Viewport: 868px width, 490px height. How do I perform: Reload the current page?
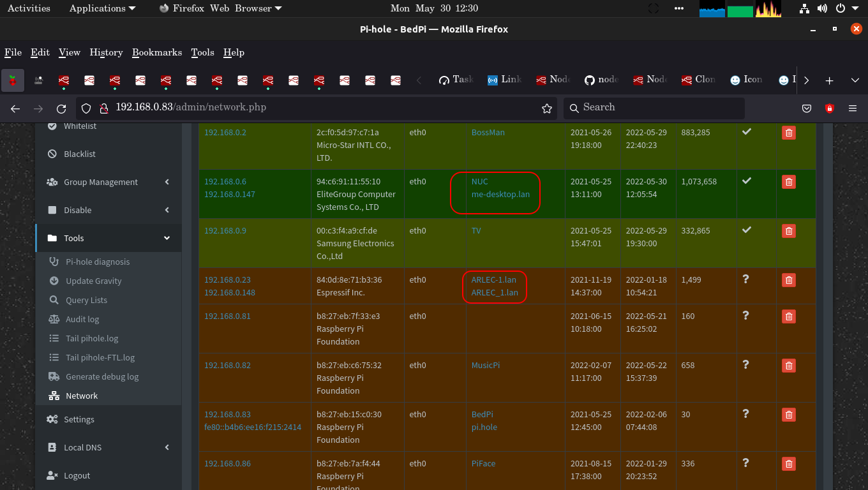(61, 108)
